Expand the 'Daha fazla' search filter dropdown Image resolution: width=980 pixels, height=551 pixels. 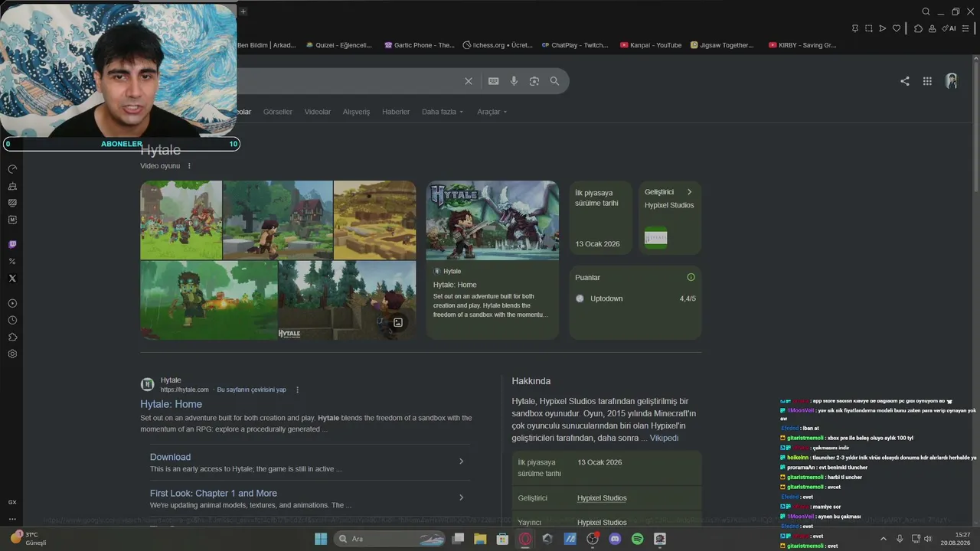click(x=443, y=112)
